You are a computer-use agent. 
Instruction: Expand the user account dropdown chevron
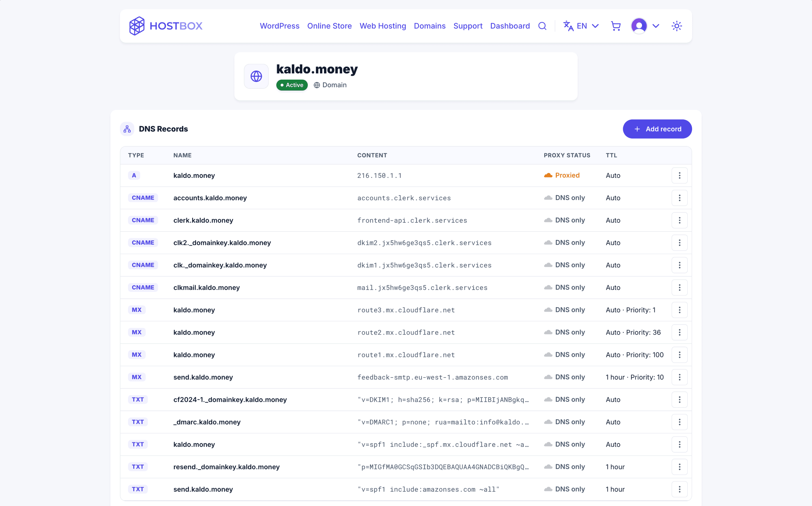pos(656,26)
